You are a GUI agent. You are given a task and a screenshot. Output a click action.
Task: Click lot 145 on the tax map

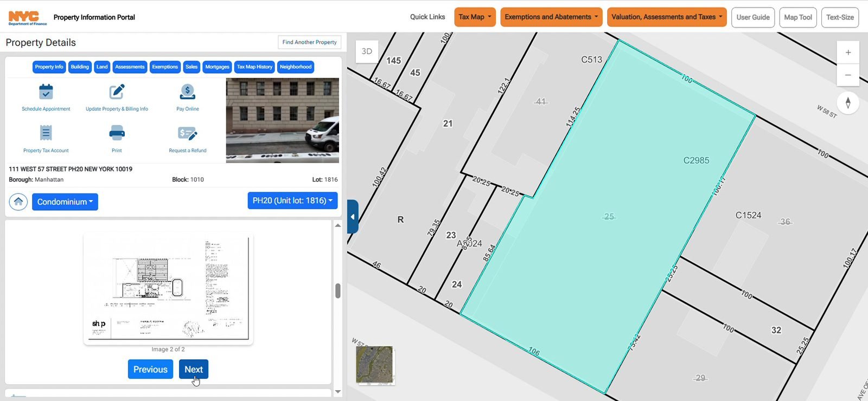pyautogui.click(x=393, y=61)
